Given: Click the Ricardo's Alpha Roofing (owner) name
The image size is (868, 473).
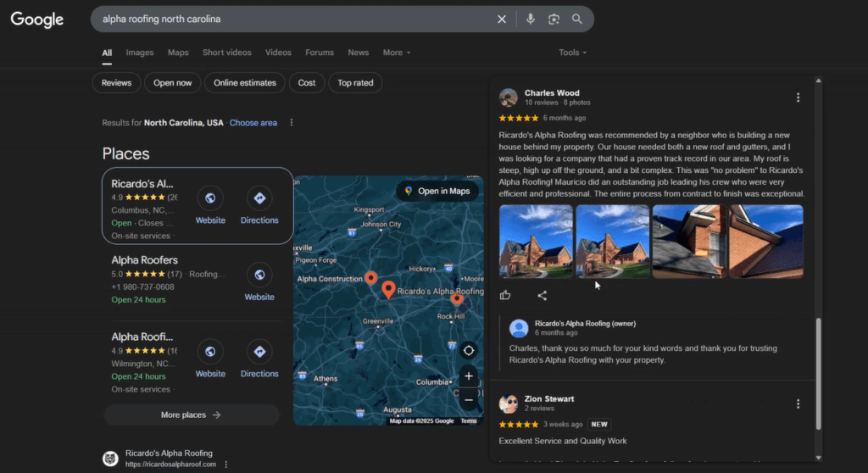Looking at the screenshot, I should [585, 324].
